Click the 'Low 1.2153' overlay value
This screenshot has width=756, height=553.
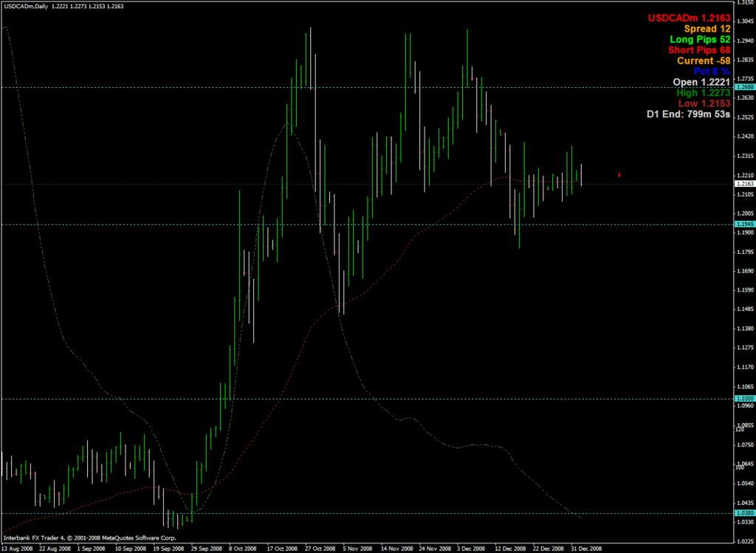704,103
